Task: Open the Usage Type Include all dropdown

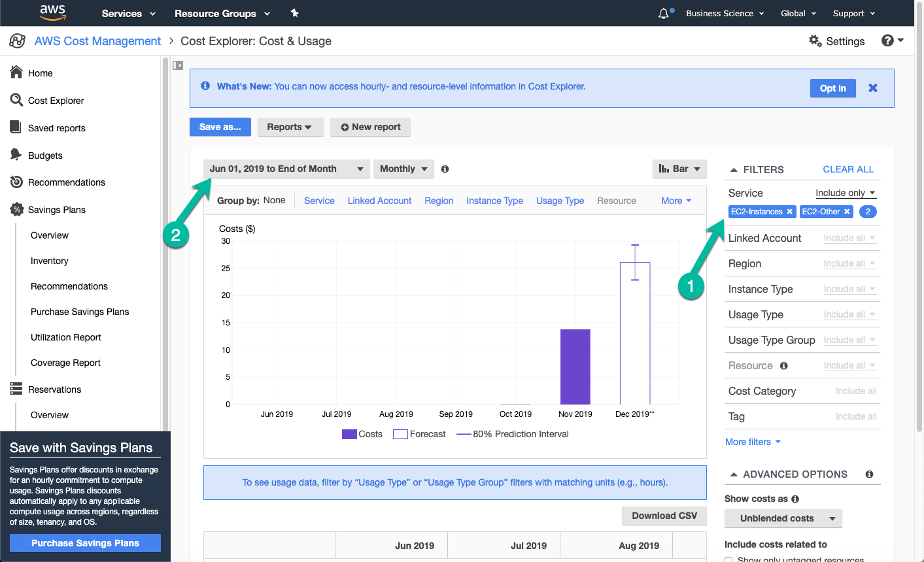Action: 849,314
